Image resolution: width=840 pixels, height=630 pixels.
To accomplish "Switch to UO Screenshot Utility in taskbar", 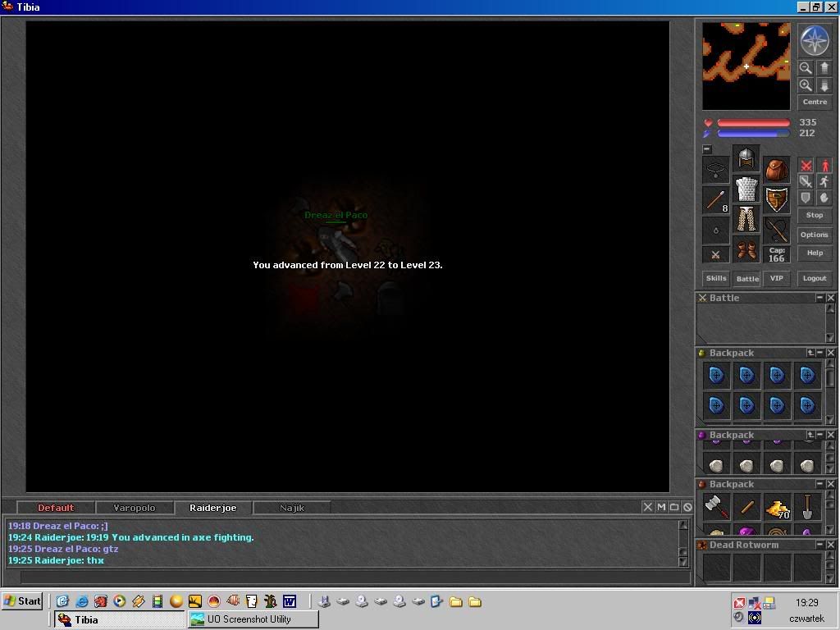I will click(253, 619).
